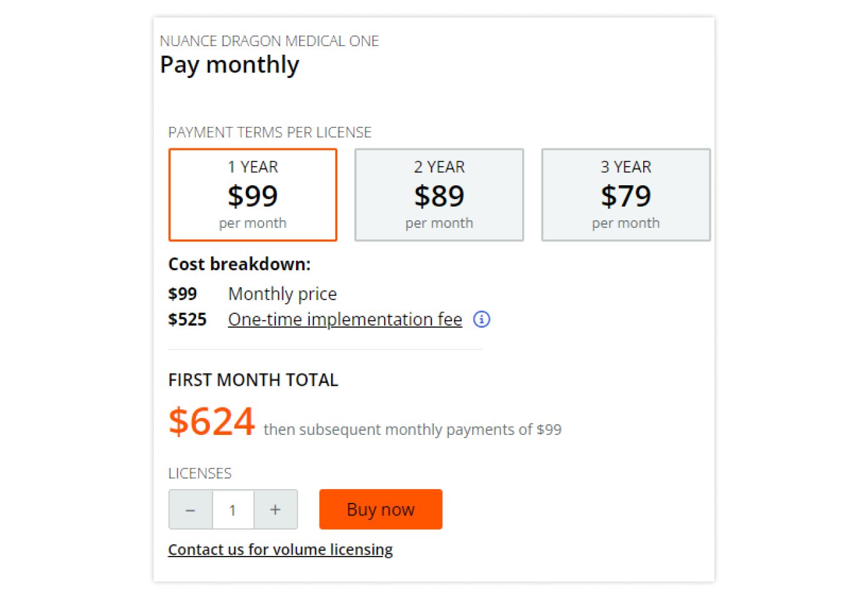Click the Pay monthly heading
868x599 pixels.
tap(230, 65)
